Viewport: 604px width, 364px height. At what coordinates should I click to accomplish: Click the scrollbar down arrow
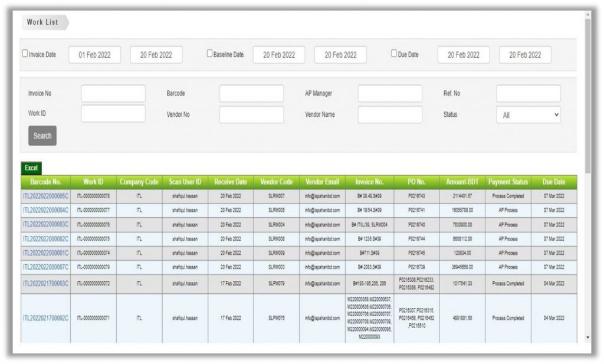[x=587, y=337]
